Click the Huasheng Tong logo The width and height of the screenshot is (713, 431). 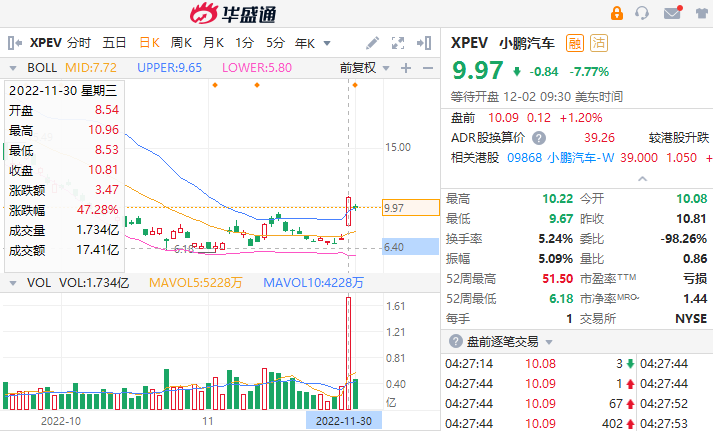tap(233, 14)
